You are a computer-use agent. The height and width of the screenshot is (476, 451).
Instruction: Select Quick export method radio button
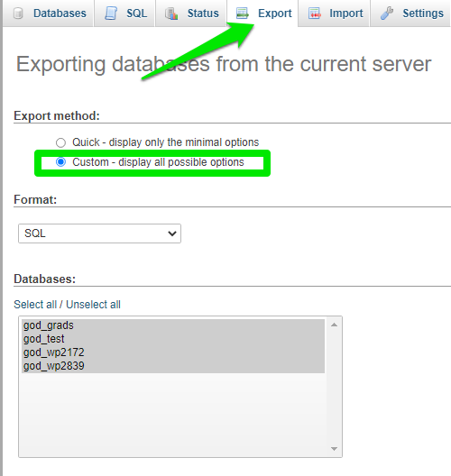(60, 142)
